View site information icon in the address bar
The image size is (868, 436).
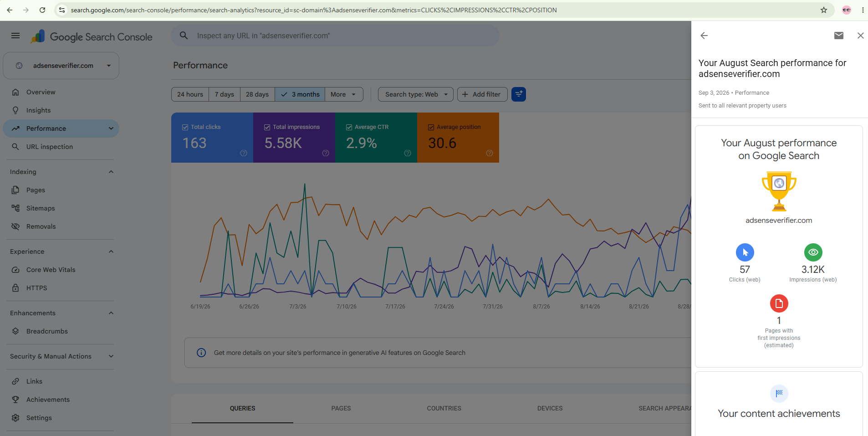[62, 10]
